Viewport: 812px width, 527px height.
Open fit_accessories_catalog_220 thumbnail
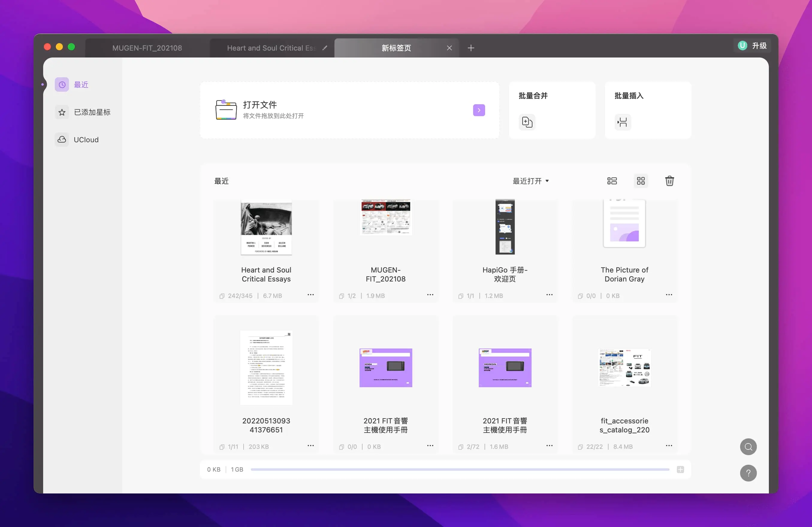[624, 367]
